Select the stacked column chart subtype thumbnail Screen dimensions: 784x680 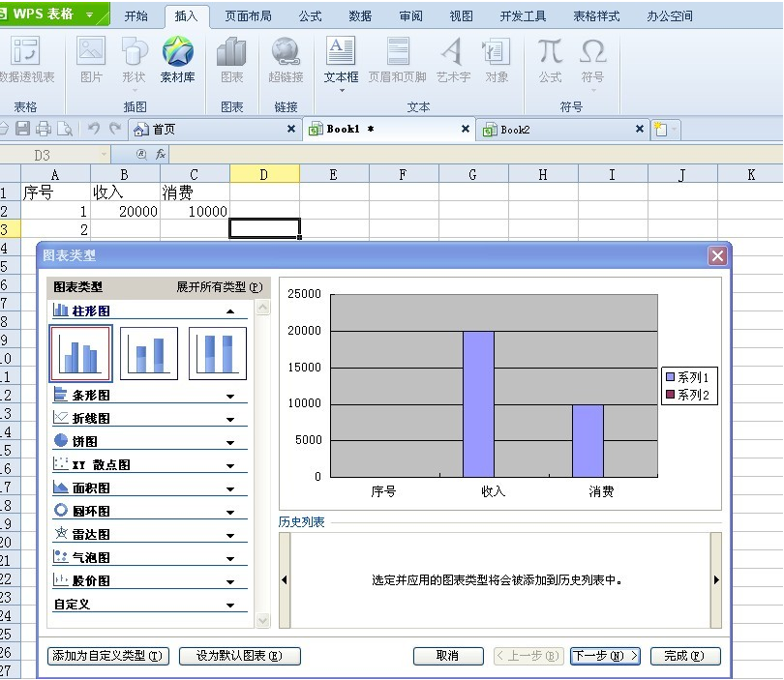tap(148, 352)
